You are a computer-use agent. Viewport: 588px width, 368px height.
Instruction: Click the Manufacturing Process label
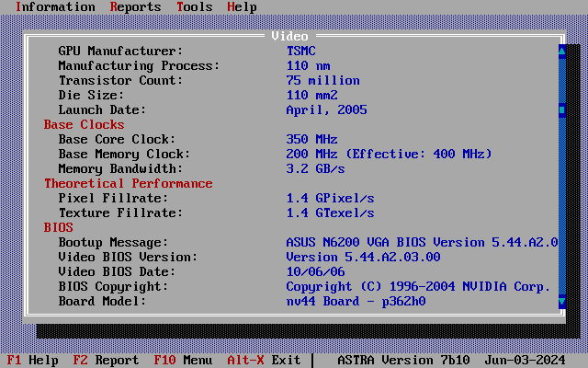click(x=139, y=65)
